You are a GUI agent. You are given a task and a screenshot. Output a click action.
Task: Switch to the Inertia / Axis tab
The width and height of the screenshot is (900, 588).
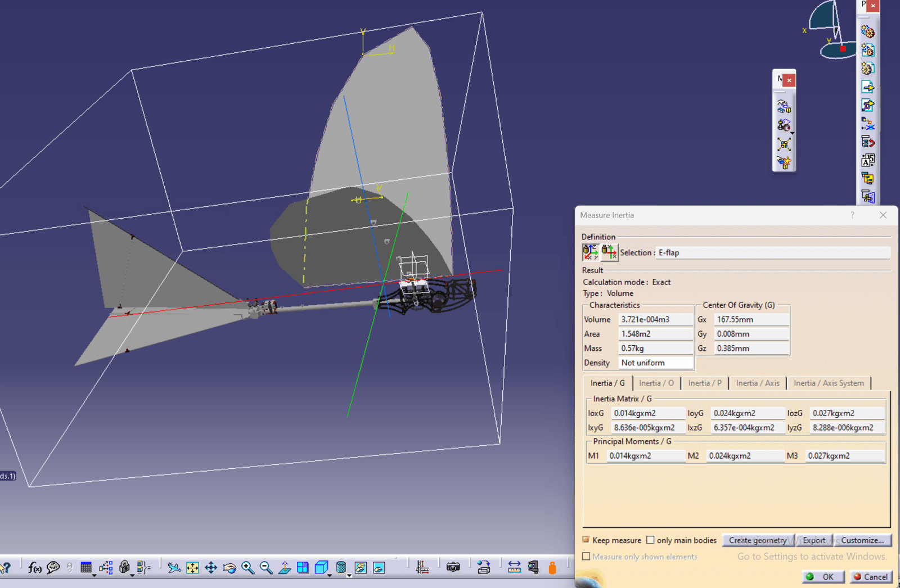(757, 383)
